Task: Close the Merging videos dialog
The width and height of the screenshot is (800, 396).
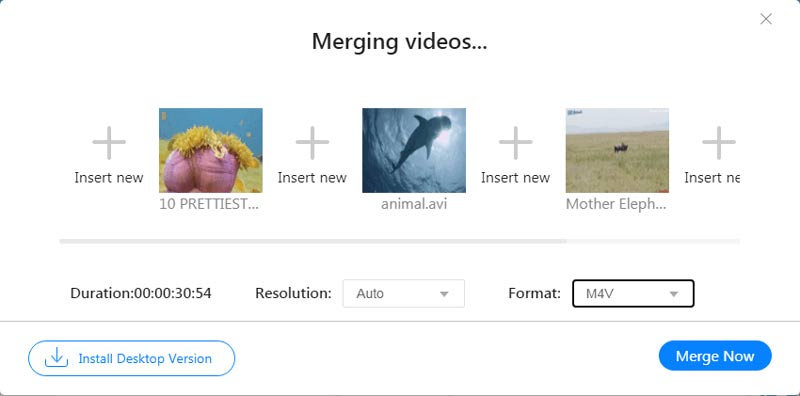Action: point(766,19)
